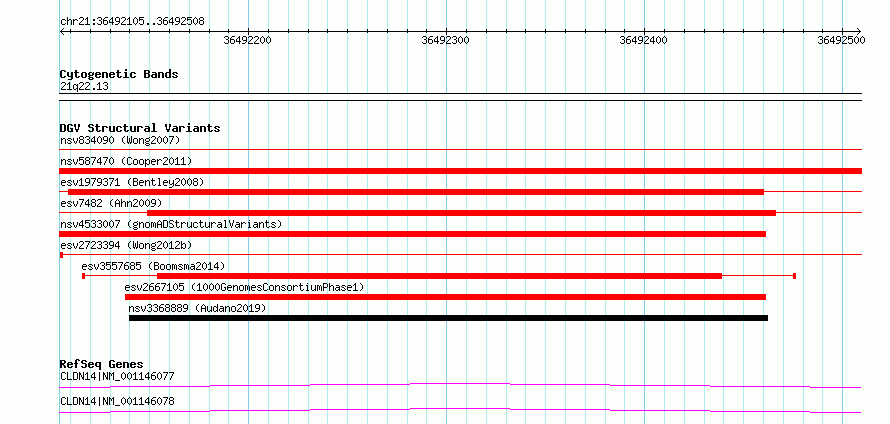Click the 36492300 ruler position label
Viewport: 890px width, 424px height.
(446, 40)
